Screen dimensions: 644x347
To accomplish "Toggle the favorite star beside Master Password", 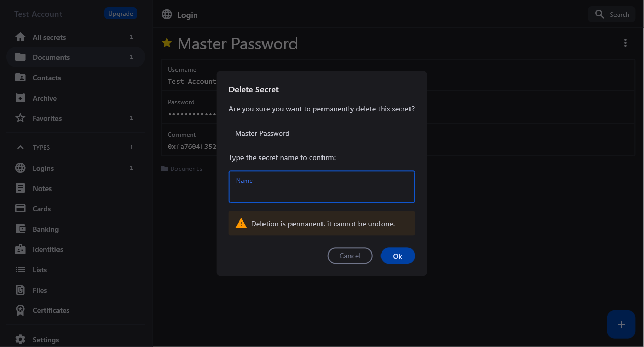I will 167,43.
